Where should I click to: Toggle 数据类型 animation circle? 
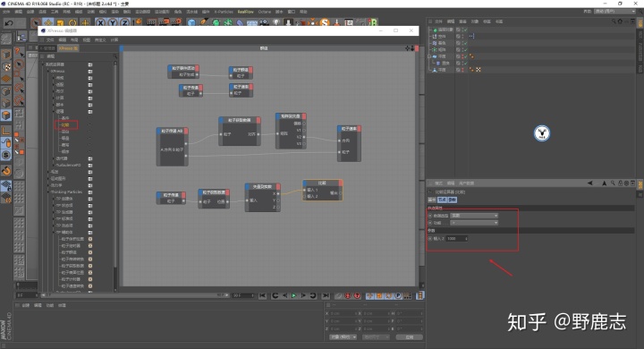point(430,216)
